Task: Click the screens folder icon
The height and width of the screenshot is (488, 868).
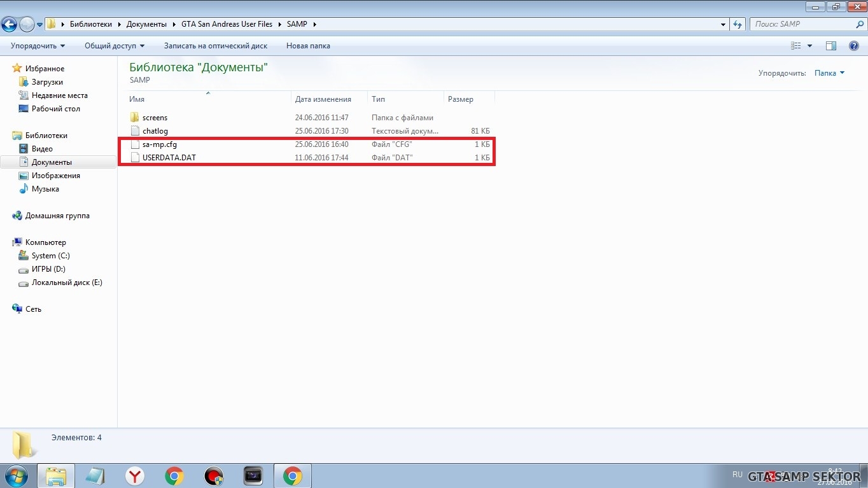Action: point(134,118)
